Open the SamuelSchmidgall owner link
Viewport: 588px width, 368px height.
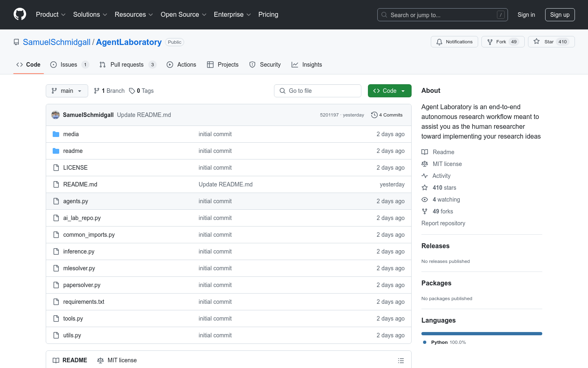click(57, 42)
